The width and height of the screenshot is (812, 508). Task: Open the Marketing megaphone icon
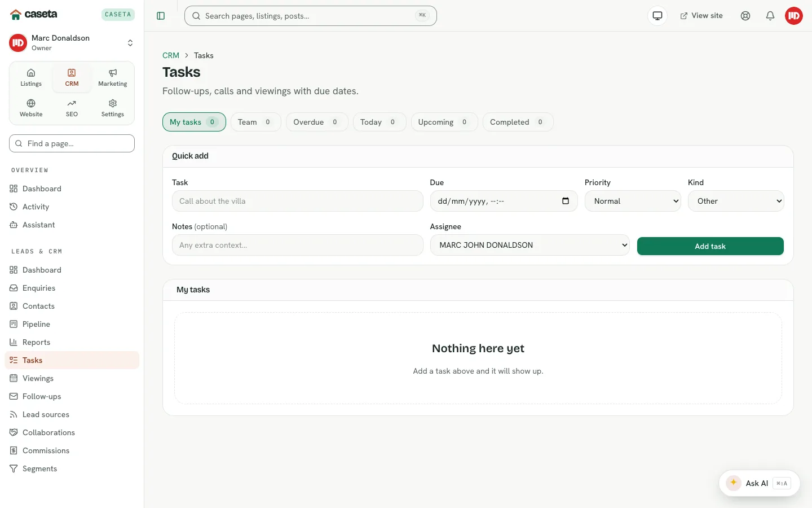(113, 78)
